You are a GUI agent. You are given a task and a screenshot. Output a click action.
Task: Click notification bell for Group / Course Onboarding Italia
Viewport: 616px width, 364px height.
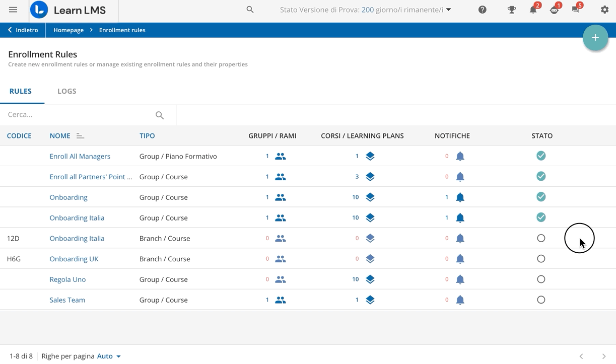(460, 218)
